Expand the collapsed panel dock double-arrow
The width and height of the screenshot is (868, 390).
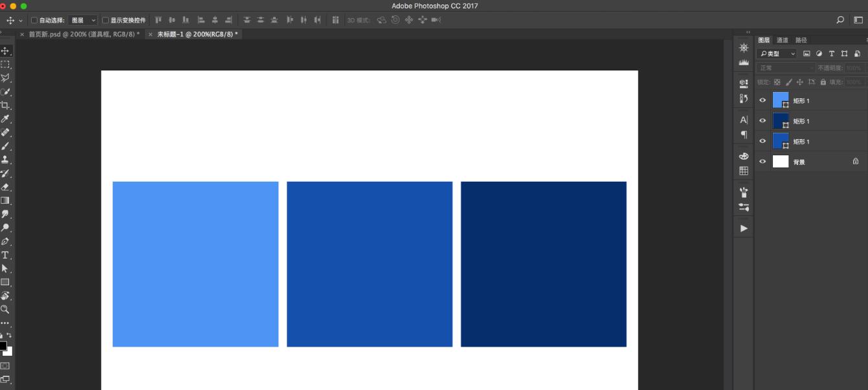[x=748, y=32]
